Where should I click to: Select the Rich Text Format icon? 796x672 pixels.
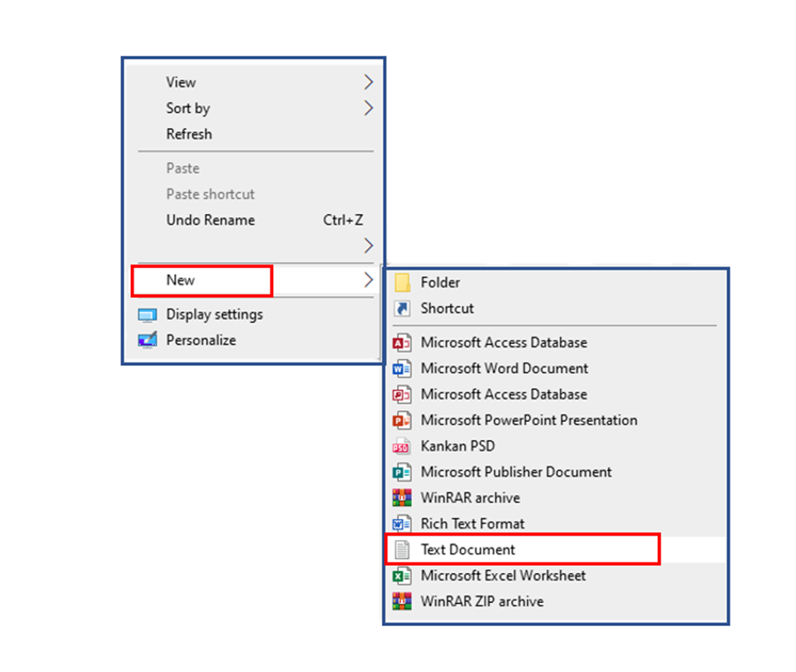click(x=402, y=523)
